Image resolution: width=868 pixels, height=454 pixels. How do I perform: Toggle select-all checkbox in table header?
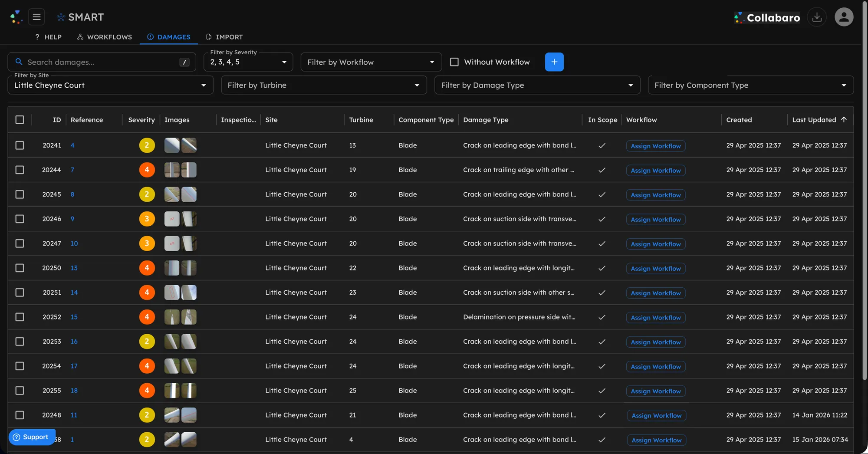[20, 120]
